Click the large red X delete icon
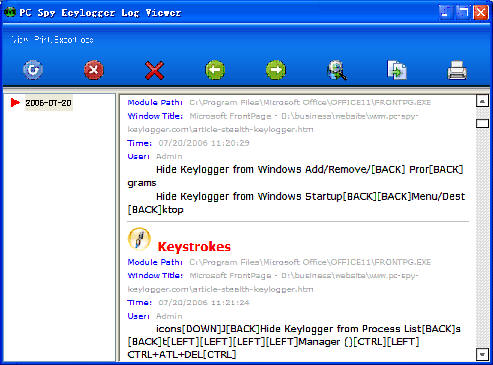This screenshot has width=493, height=365. point(154,70)
